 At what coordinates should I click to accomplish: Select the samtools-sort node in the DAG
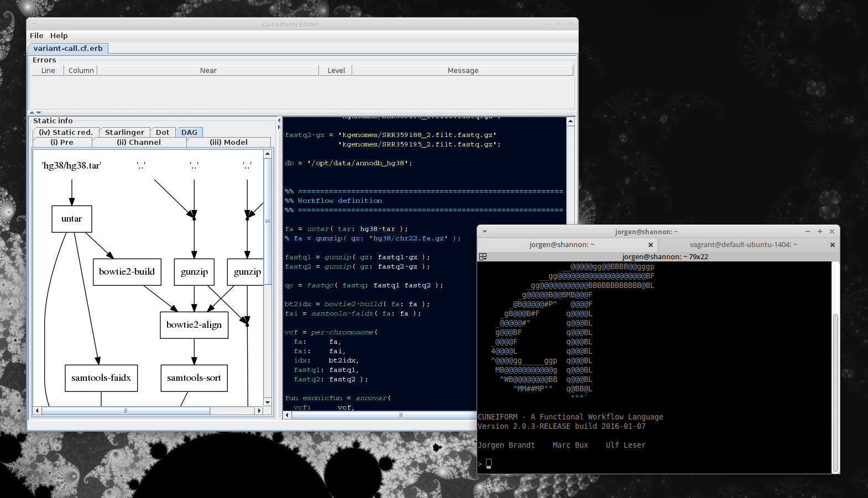pyautogui.click(x=194, y=378)
